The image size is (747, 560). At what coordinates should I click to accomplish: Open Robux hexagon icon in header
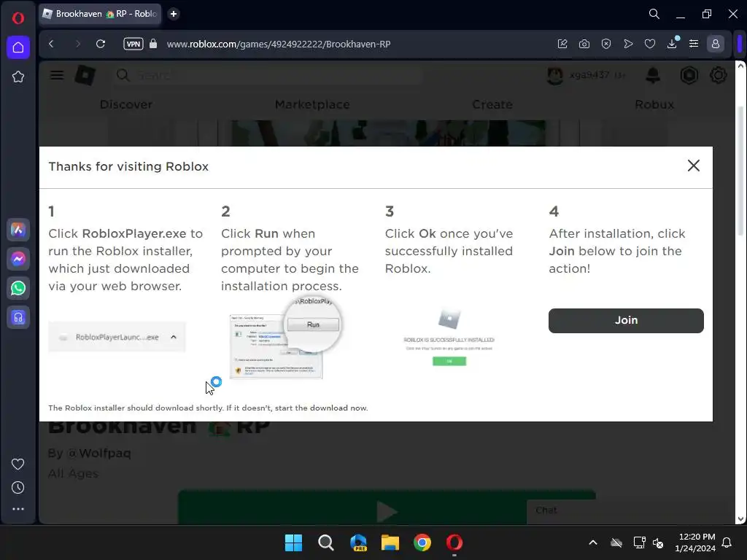pyautogui.click(x=689, y=75)
